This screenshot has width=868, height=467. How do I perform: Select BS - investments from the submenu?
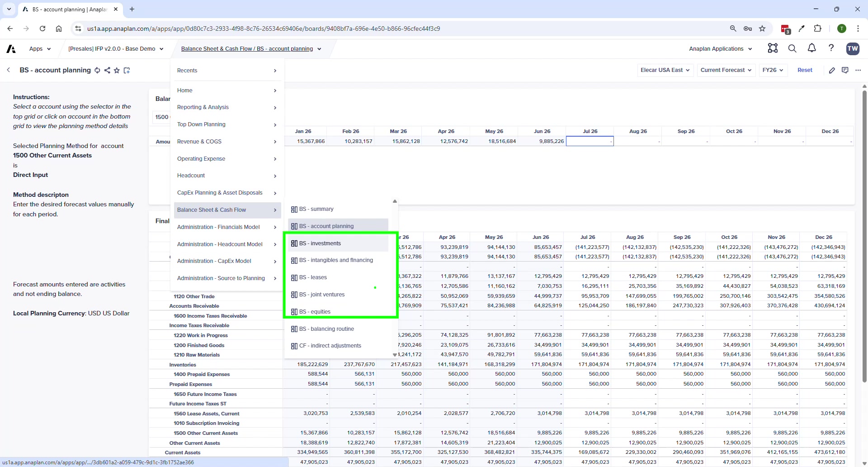(320, 243)
